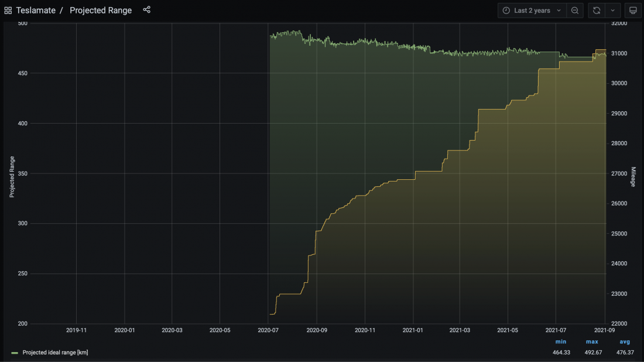The height and width of the screenshot is (362, 644).
Task: Go to the Teslamate folder breadcrumb
Action: 36,11
